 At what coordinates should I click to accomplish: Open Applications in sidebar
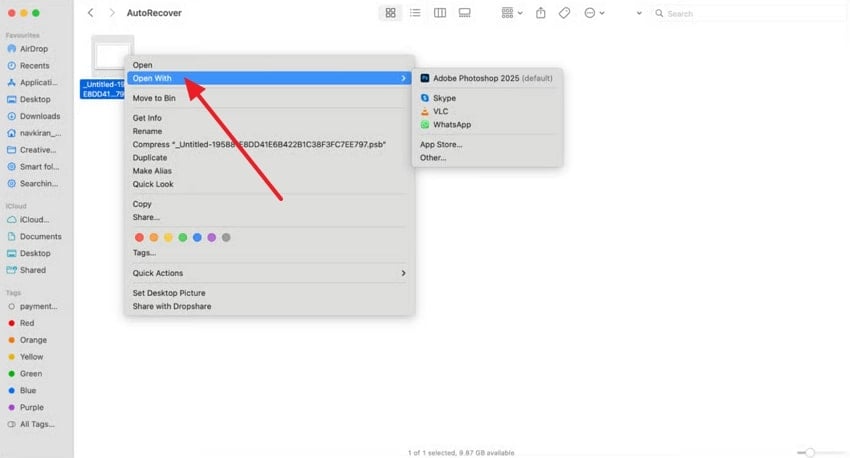pos(36,82)
